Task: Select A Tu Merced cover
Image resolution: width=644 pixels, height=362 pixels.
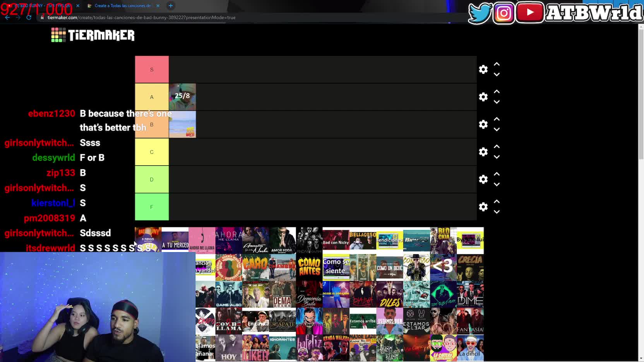Action: [x=175, y=241]
